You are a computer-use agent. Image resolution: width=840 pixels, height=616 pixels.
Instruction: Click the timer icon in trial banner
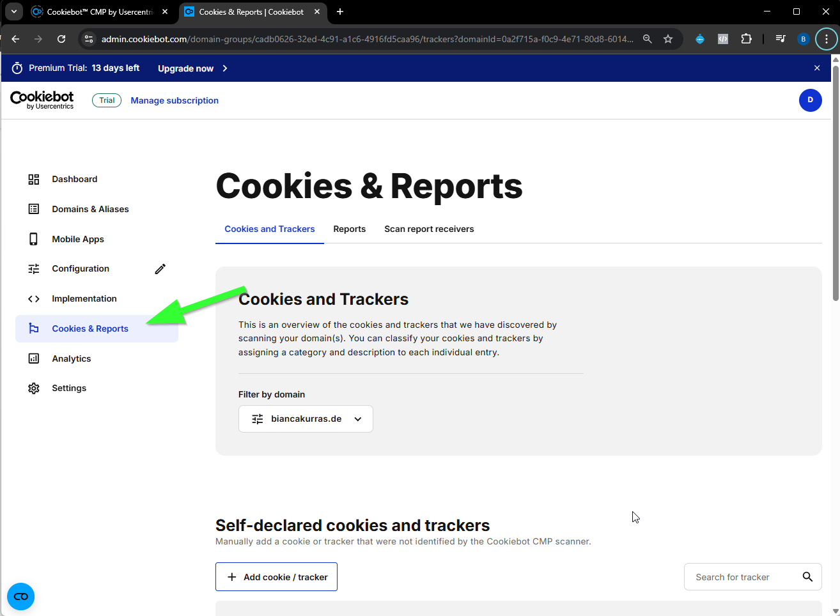[17, 68]
